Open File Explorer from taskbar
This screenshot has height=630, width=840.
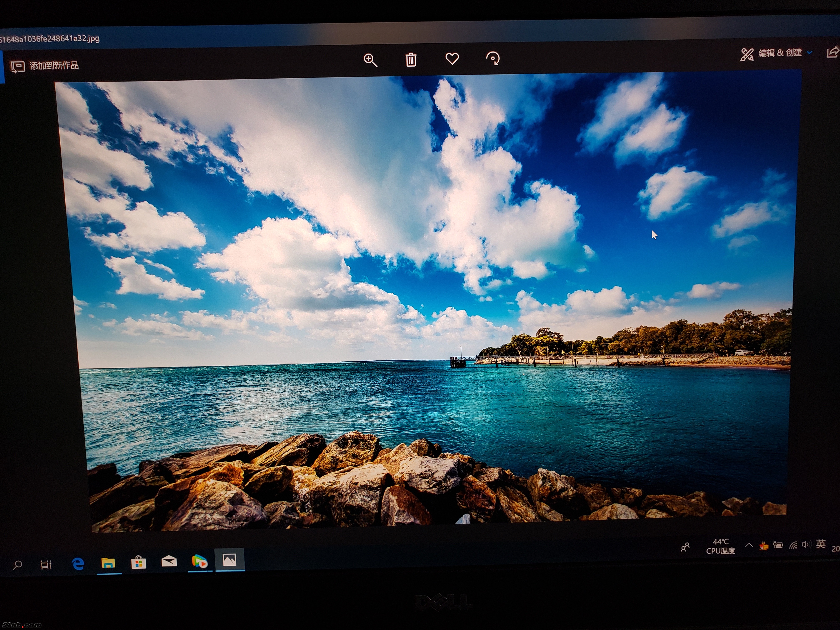pyautogui.click(x=108, y=563)
